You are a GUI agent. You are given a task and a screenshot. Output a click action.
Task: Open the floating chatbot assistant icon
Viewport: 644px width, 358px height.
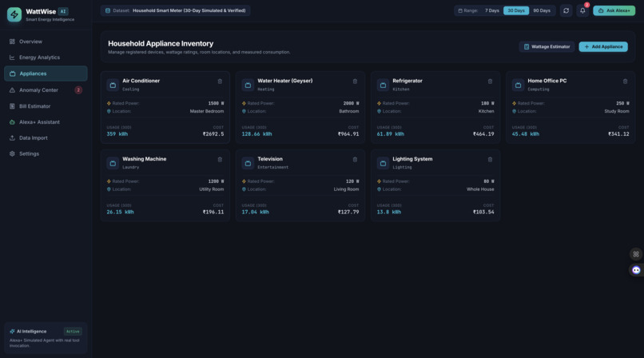(x=636, y=270)
